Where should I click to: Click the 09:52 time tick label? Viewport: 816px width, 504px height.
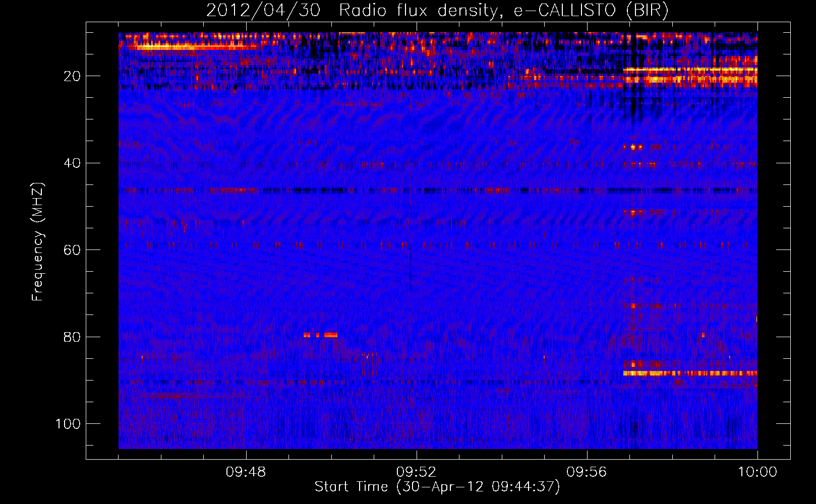[x=416, y=472]
